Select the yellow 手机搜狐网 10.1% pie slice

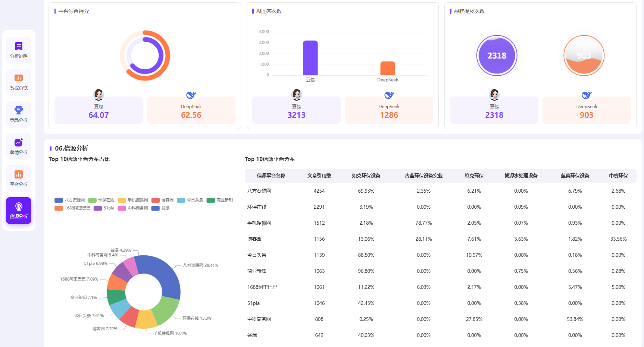tap(146, 319)
